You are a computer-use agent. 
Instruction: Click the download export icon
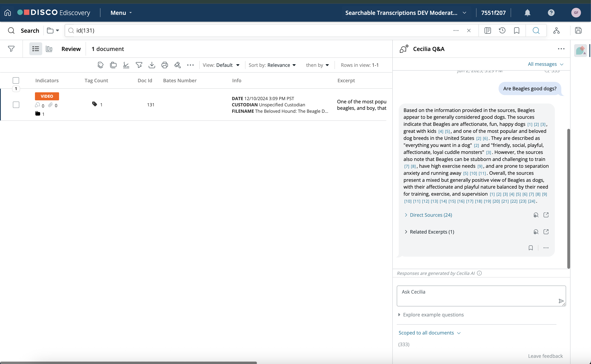click(152, 65)
